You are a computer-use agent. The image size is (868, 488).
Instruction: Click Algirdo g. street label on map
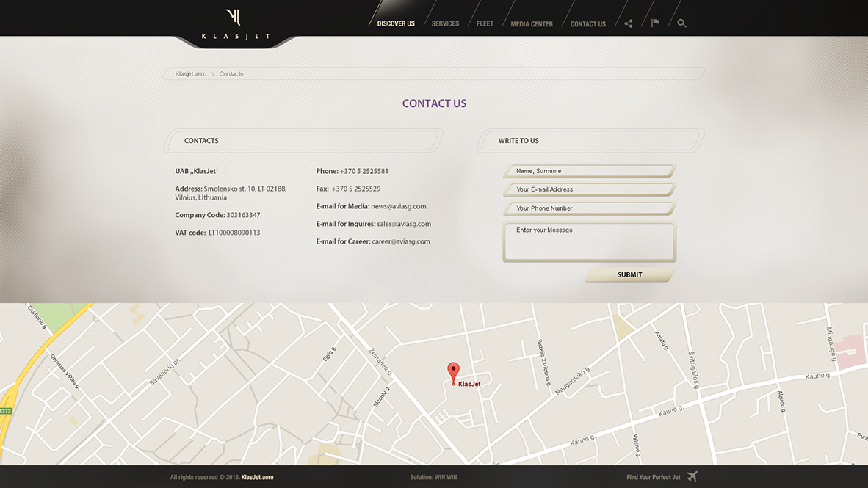[x=781, y=401]
